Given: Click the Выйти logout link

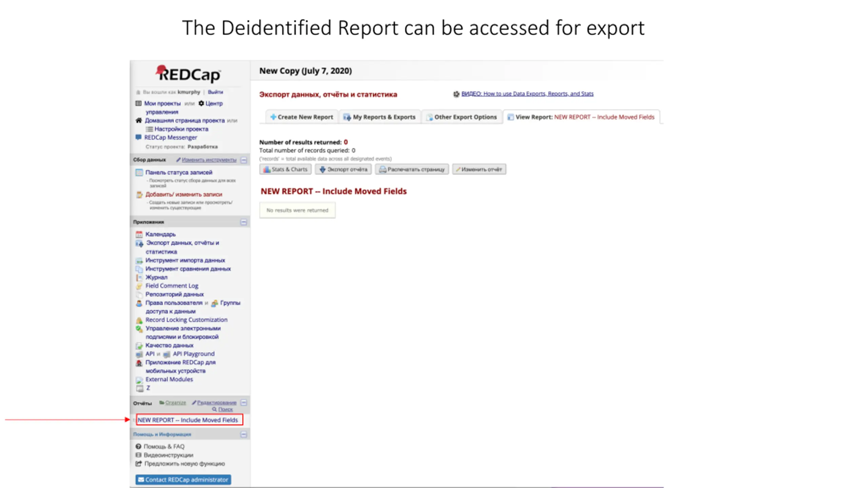Looking at the screenshot, I should [215, 92].
